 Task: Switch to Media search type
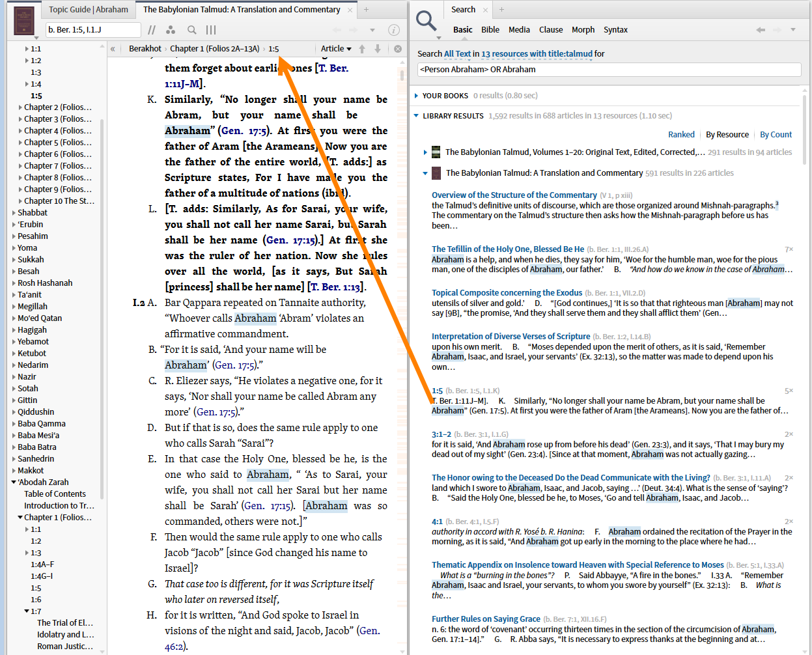click(519, 30)
